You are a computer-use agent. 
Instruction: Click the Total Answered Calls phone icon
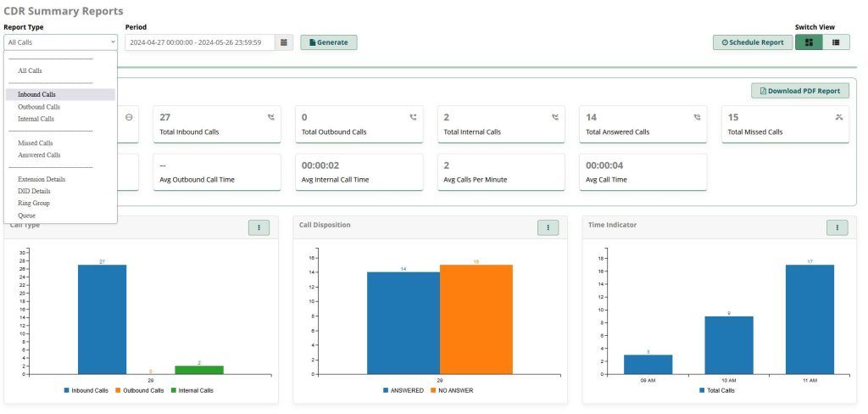tap(698, 118)
